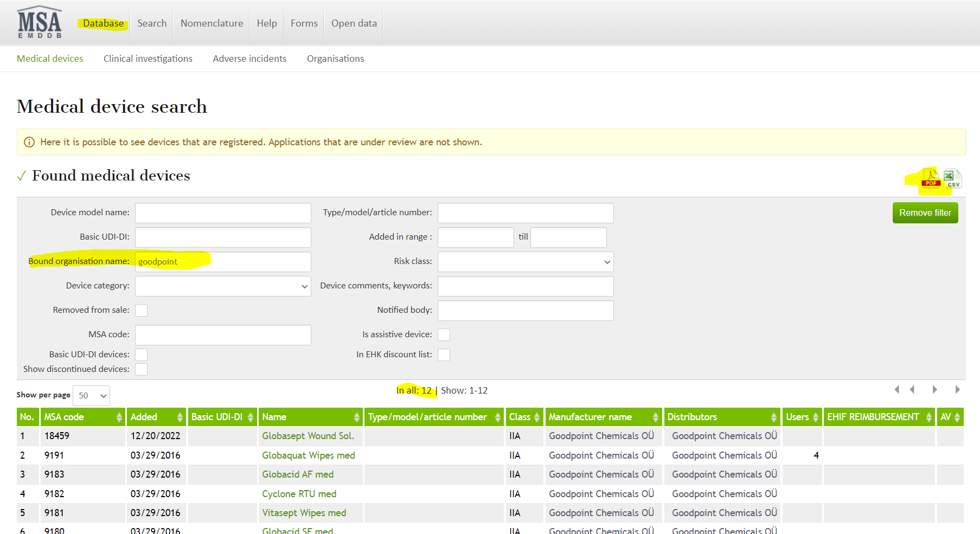Open Globasept Wound Sol. device link
Viewport: 980px width, 534px height.
308,436
